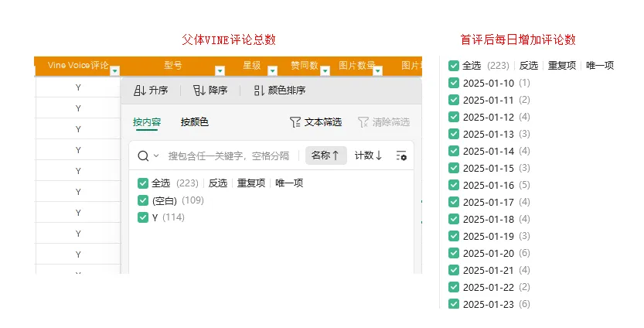Uncheck the 2025-01-15 date checkbox

click(x=454, y=168)
